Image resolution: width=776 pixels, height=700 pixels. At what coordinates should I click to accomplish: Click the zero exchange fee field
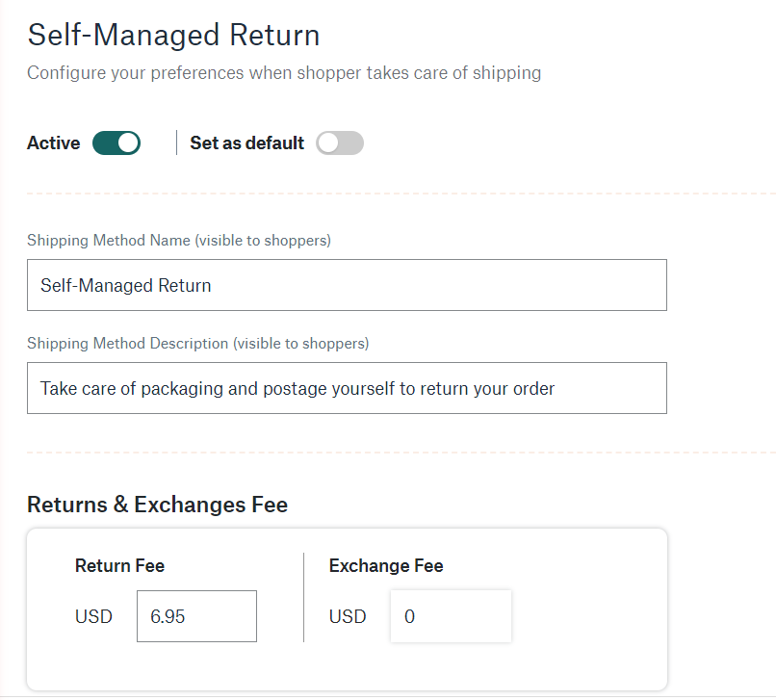[451, 616]
